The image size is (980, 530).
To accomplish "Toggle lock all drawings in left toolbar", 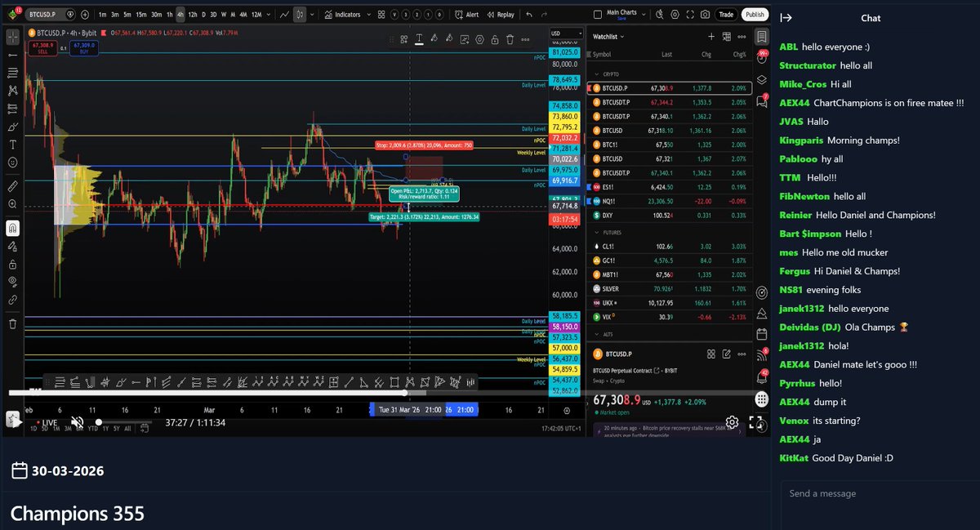I will [13, 264].
